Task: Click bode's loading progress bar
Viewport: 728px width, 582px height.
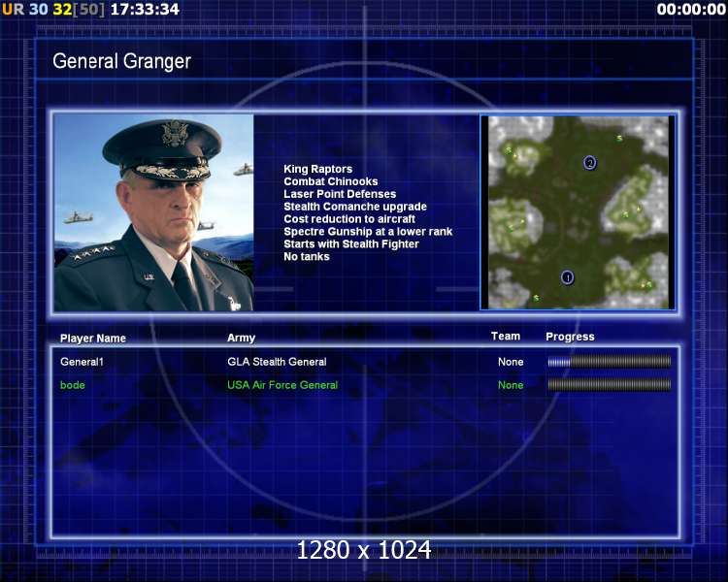Action: (610, 385)
